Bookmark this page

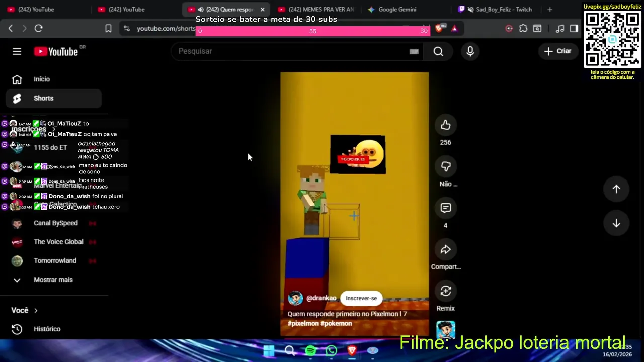(108, 29)
